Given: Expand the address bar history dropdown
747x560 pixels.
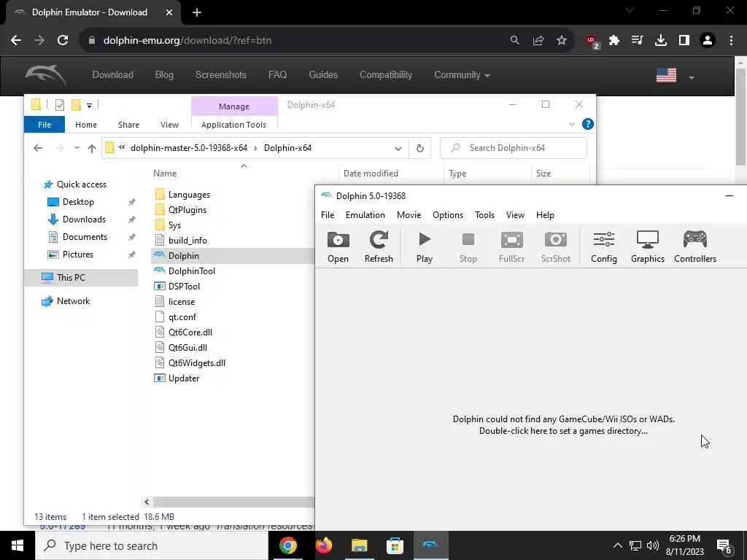Looking at the screenshot, I should (398, 148).
